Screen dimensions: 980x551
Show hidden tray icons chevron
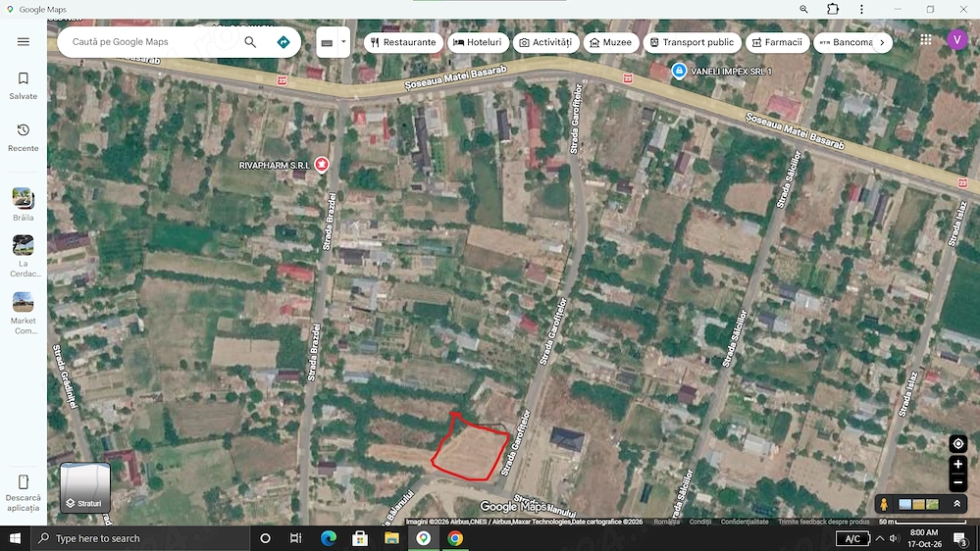pyautogui.click(x=879, y=538)
